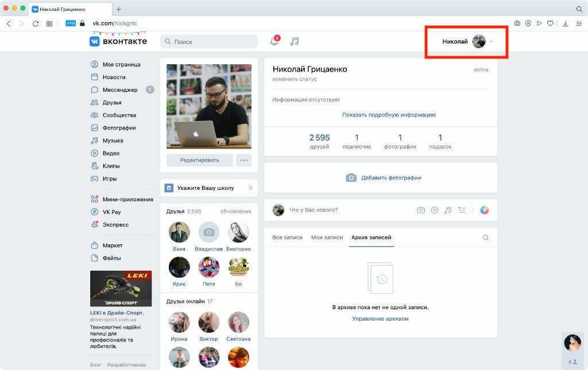Image resolution: width=588 pixels, height=370 pixels.
Task: Click the Разработчикам footer link
Action: pyautogui.click(x=126, y=365)
